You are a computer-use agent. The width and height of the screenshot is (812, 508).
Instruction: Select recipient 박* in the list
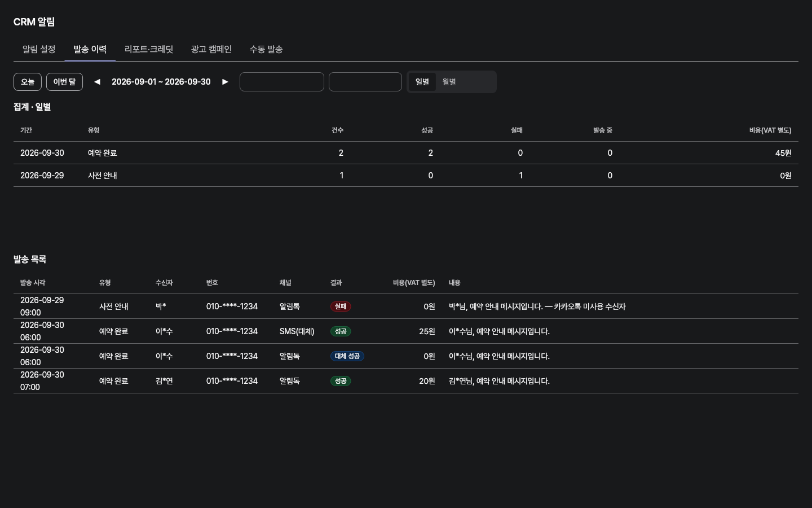tap(161, 306)
